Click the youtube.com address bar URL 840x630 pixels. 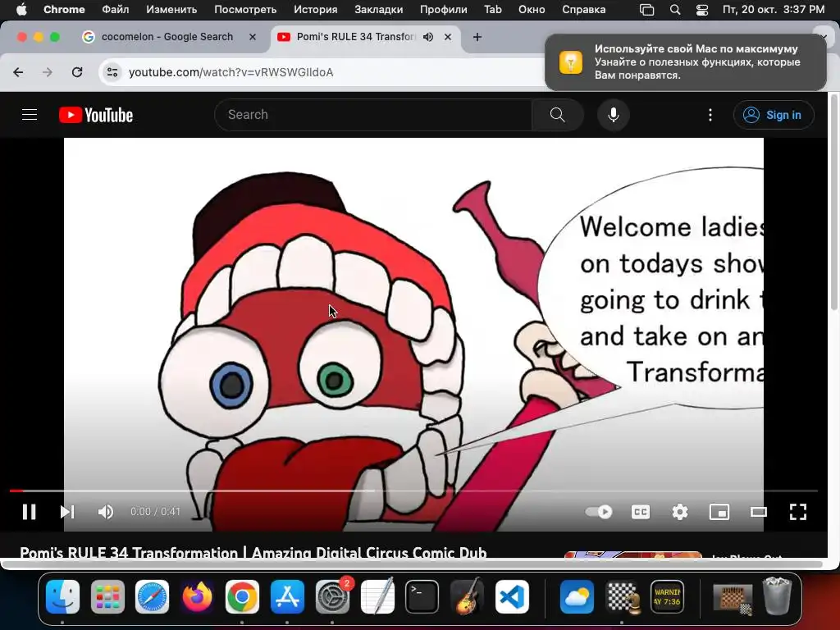coord(231,72)
